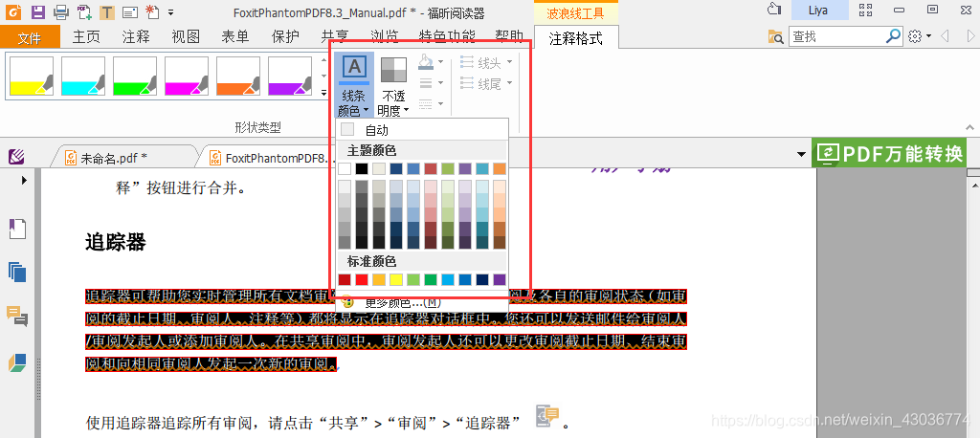Toggle full screen mode icon
Viewport: 980px width, 438px height.
coord(865,10)
